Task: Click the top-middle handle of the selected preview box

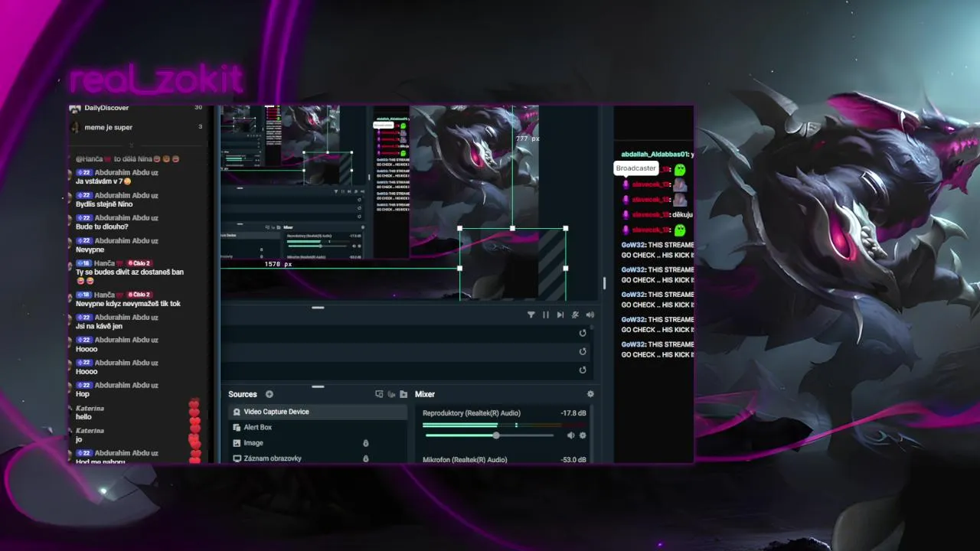Action: (x=512, y=228)
